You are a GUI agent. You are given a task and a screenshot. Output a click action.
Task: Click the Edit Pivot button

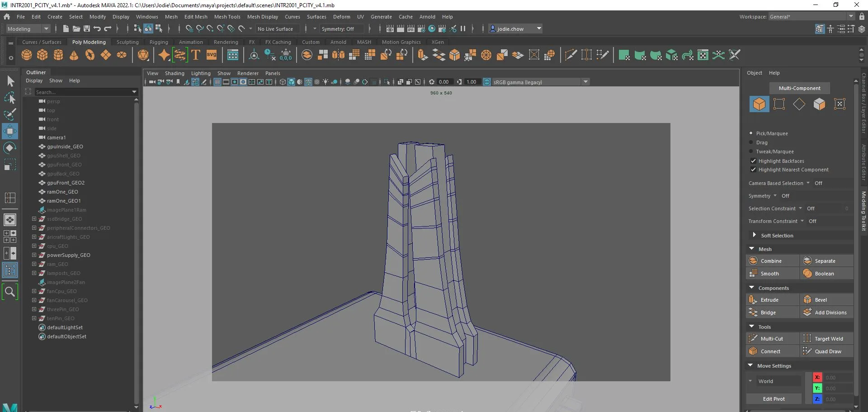(x=774, y=399)
